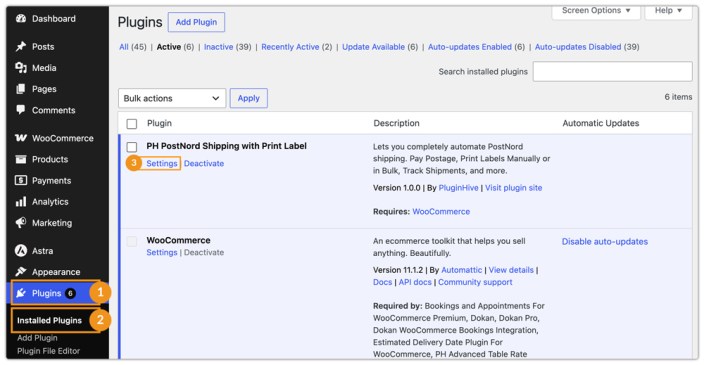
Task: Expand the Screen Options panel
Action: tap(596, 11)
